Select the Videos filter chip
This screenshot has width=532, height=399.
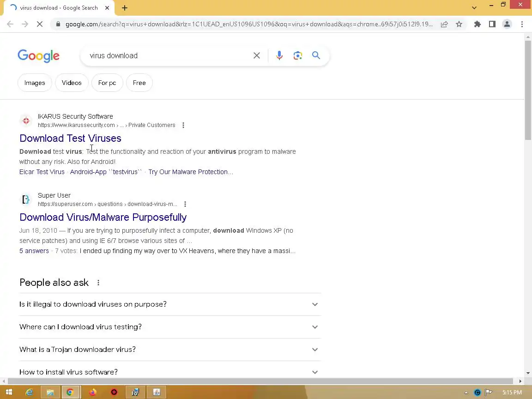click(x=72, y=83)
